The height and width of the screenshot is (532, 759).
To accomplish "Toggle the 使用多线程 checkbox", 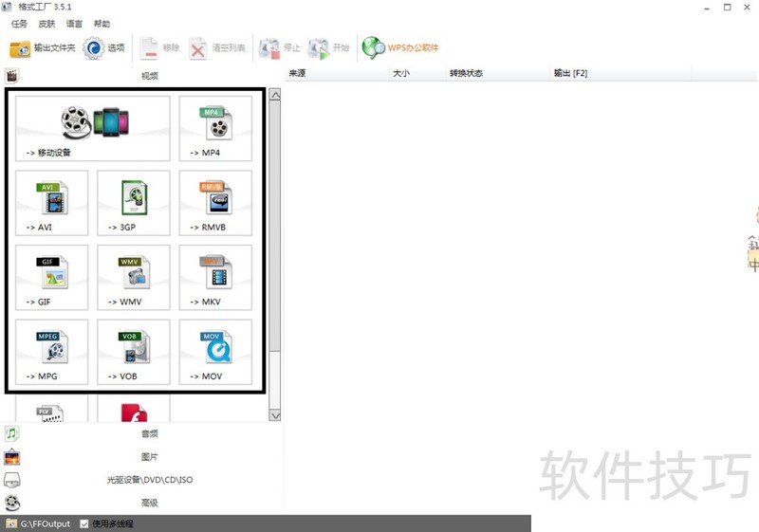I will pyautogui.click(x=84, y=523).
